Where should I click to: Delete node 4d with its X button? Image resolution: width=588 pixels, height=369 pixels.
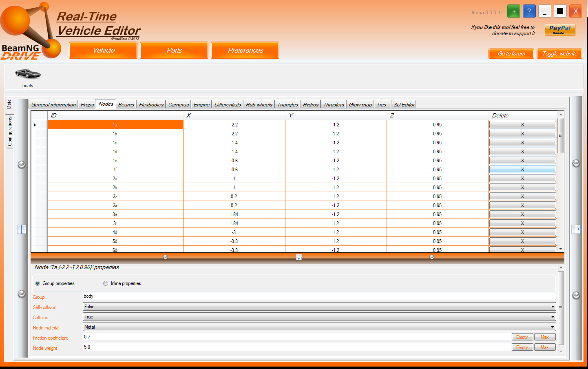coord(522,232)
